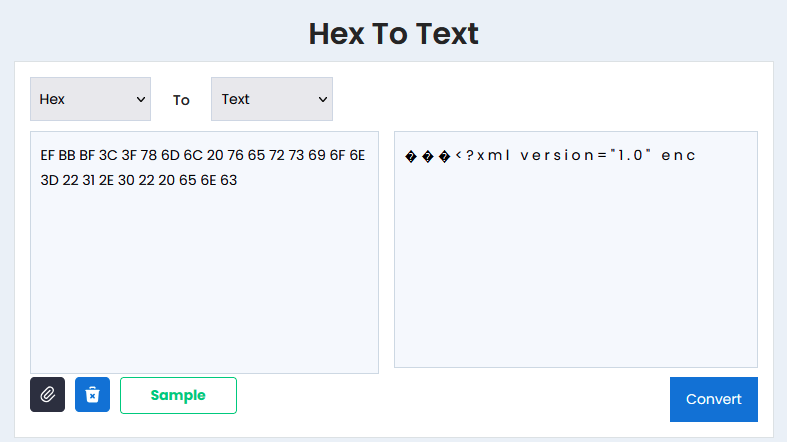Viewport: 787px width, 442px height.
Task: Click the replacement characters in output
Action: pyautogui.click(x=428, y=157)
